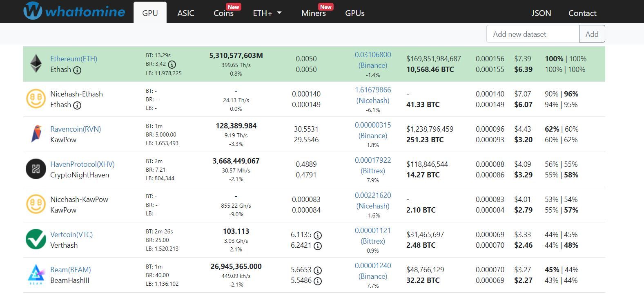Open the Ethereum(ETH) coin link

click(x=74, y=59)
